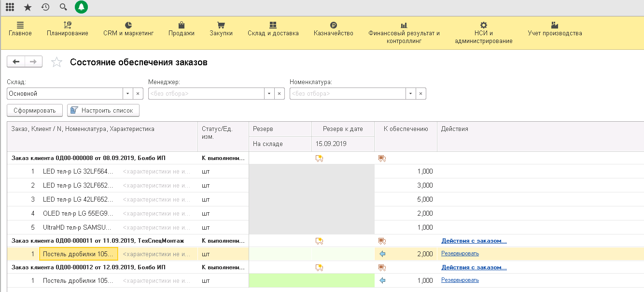The width and height of the screenshot is (644, 292).
Task: Expand the Склад dropdown list
Action: 127,94
